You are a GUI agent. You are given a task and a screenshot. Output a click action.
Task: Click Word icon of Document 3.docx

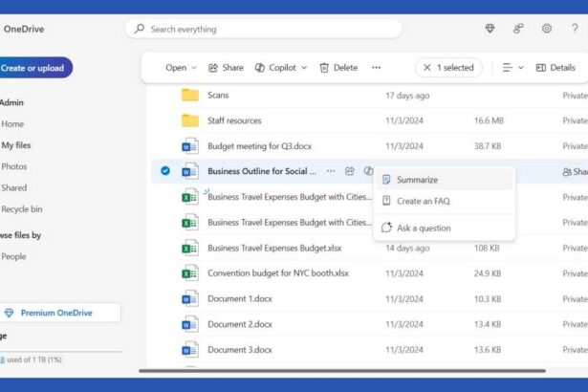(190, 350)
